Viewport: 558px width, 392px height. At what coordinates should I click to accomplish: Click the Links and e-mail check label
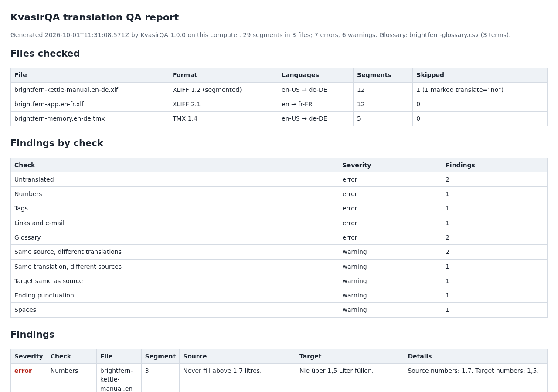coord(39,223)
